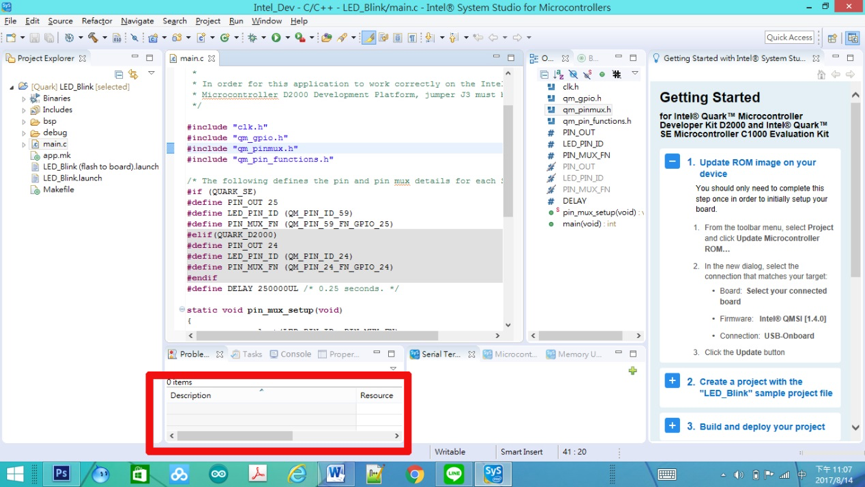Open the Arduino taskbar icon
The image size is (865, 487).
coord(218,473)
